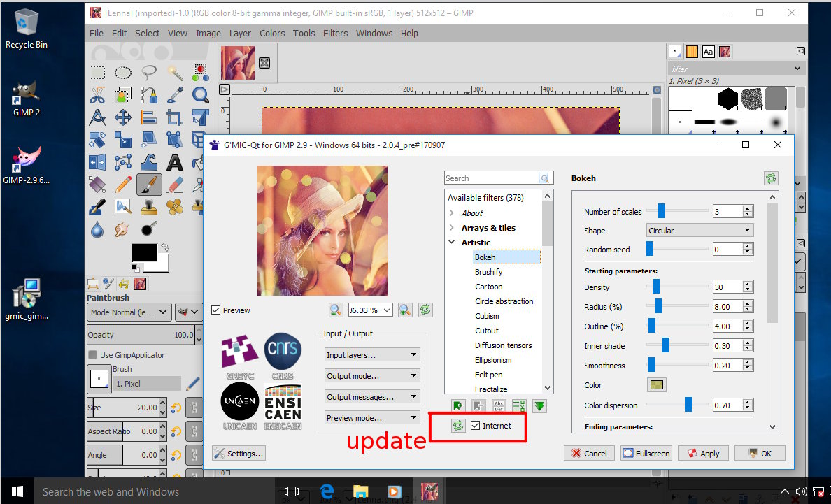The image size is (831, 504).
Task: Click the preview refresh icon beside zoom in
Action: pyautogui.click(x=425, y=310)
